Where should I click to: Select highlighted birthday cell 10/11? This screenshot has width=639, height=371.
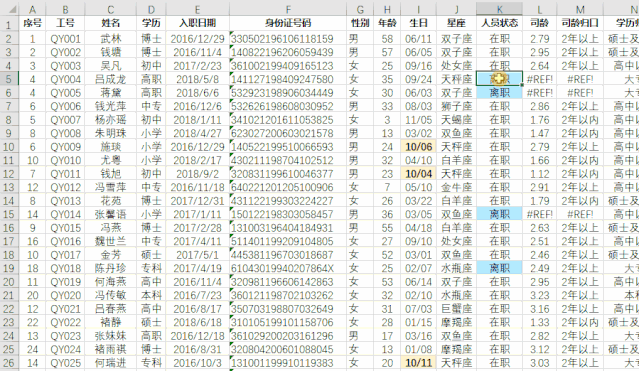tap(419, 362)
